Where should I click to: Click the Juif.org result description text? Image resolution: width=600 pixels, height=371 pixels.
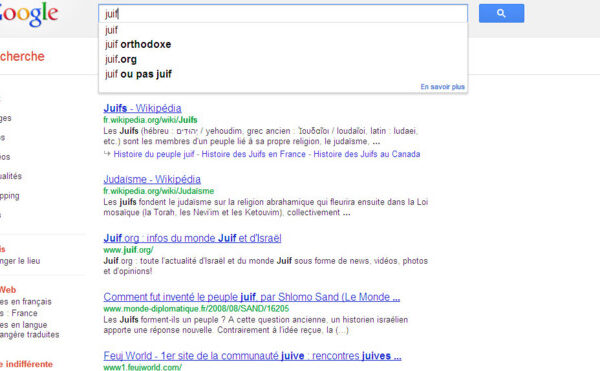tap(266, 266)
